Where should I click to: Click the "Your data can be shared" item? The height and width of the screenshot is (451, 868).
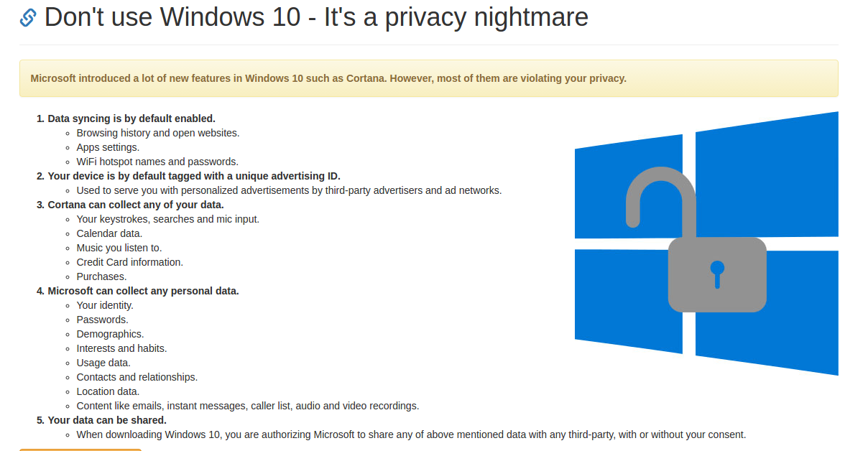pos(107,420)
